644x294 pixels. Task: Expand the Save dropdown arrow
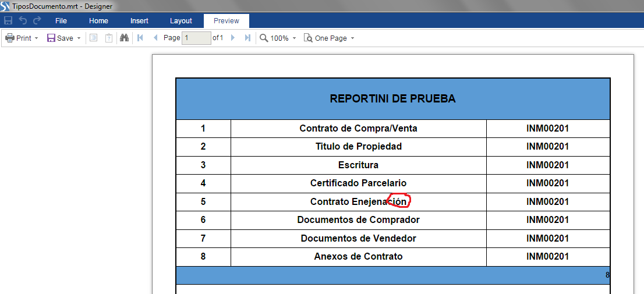point(79,38)
